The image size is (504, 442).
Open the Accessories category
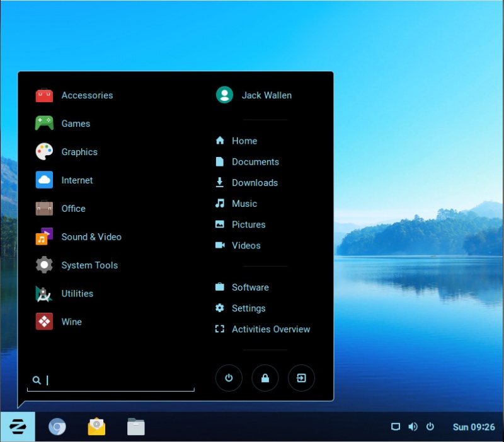[x=87, y=95]
